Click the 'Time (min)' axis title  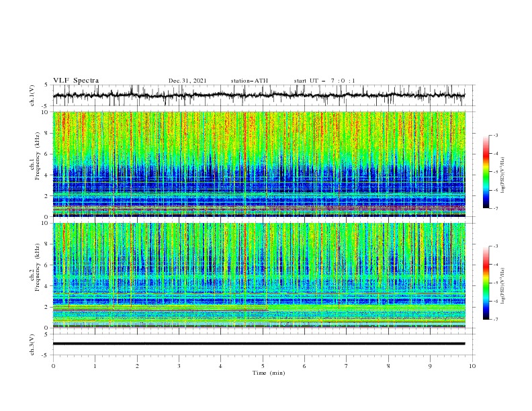(x=269, y=373)
